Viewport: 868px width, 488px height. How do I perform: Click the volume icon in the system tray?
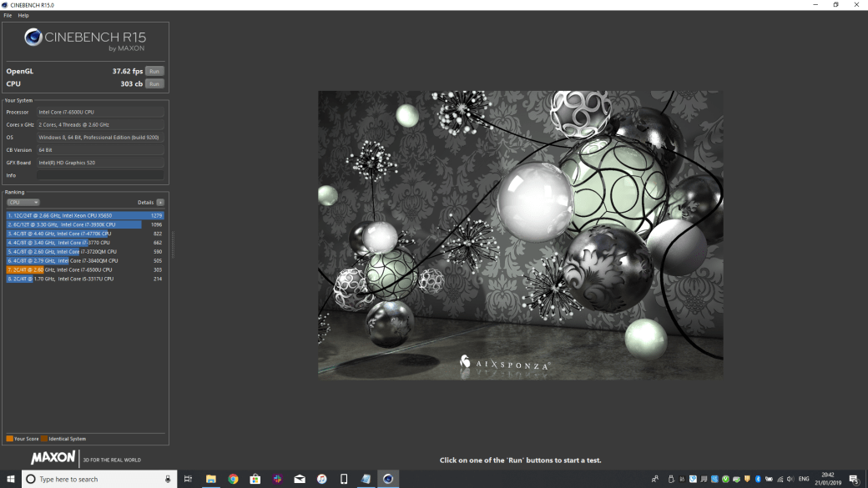click(790, 479)
